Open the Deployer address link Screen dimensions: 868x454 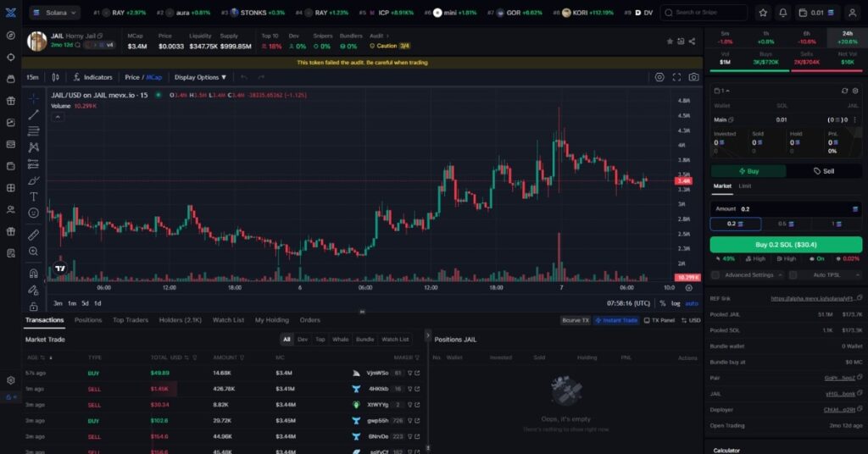[838, 410]
